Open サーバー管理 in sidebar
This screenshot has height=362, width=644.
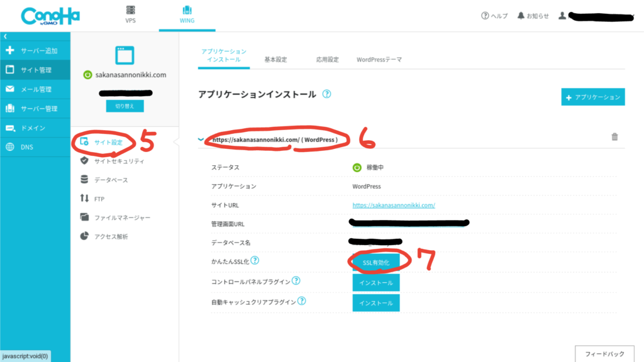pyautogui.click(x=35, y=108)
